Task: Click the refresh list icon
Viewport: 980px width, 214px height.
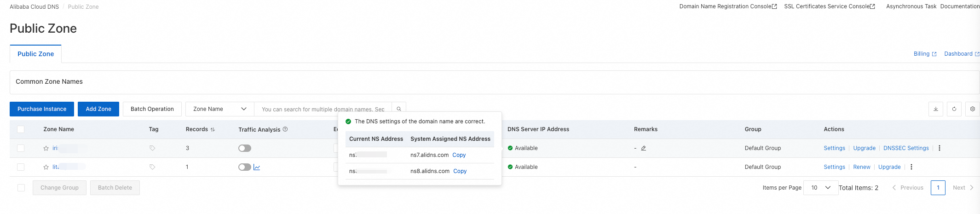Action: (x=954, y=109)
